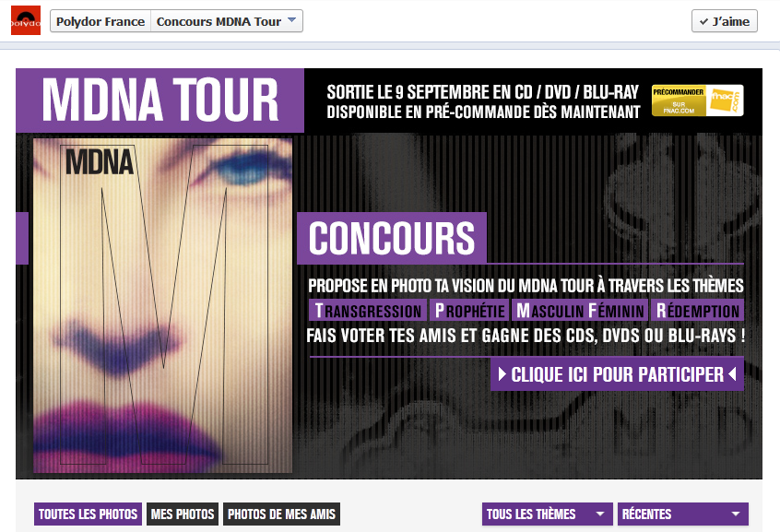Screen dimensions: 780x532
Task: Click the right-pointing arrow before Clique ici
Action: (502, 374)
